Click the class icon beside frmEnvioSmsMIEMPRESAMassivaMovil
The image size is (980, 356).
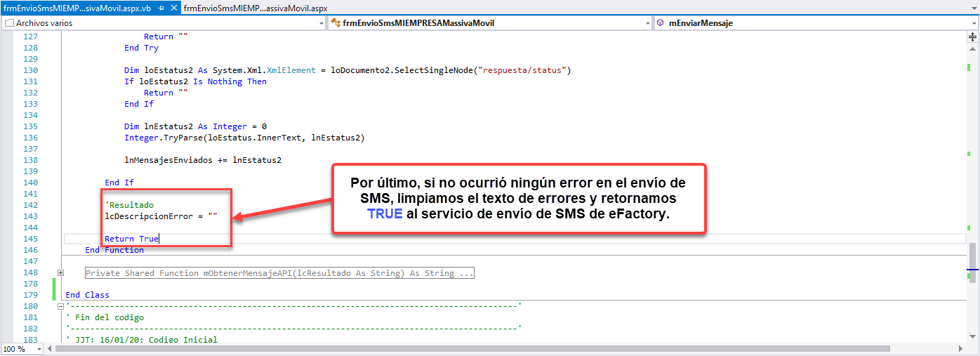coord(335,23)
